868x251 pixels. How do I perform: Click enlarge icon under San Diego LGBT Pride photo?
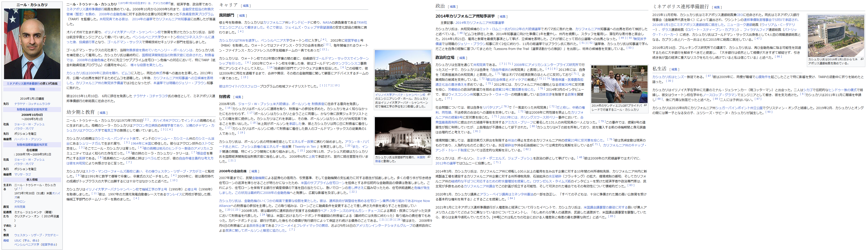pyautogui.click(x=645, y=105)
